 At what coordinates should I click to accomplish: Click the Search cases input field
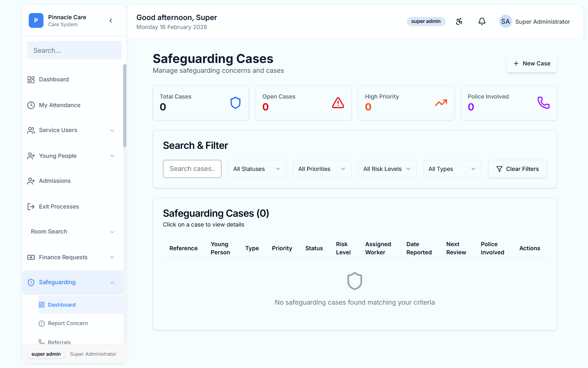[x=192, y=169]
